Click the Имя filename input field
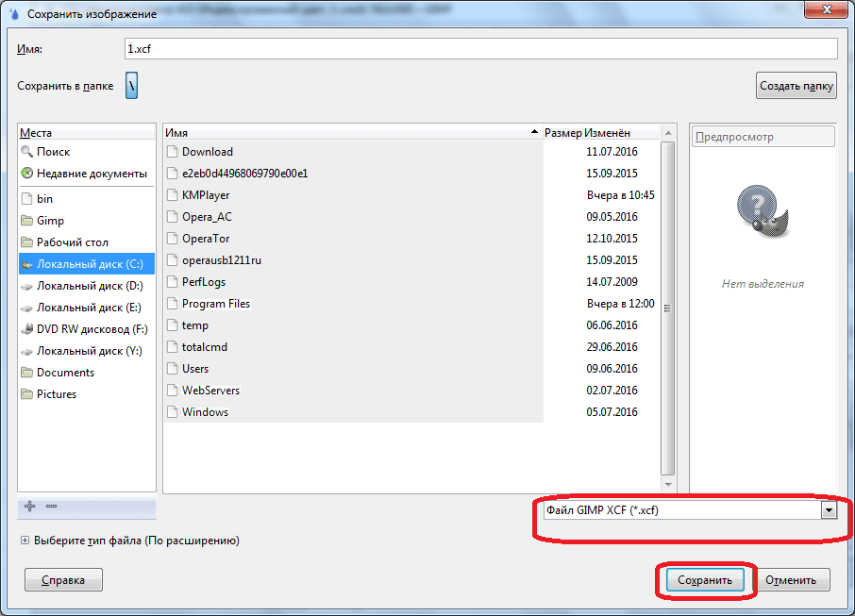 pos(481,49)
